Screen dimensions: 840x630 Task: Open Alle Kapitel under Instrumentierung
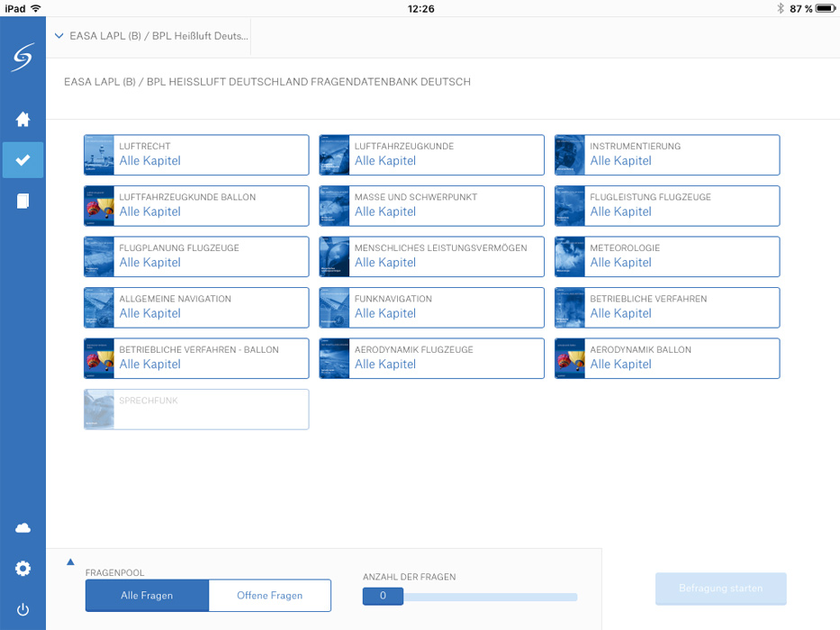tap(621, 161)
